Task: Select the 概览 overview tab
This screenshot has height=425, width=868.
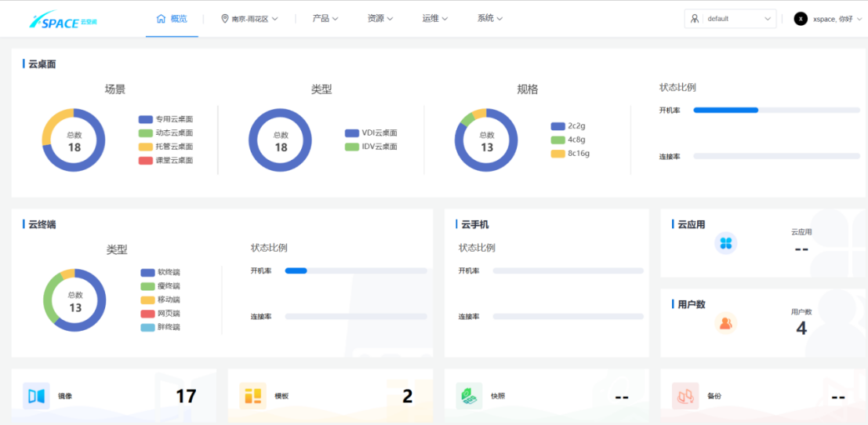Action: [x=172, y=18]
